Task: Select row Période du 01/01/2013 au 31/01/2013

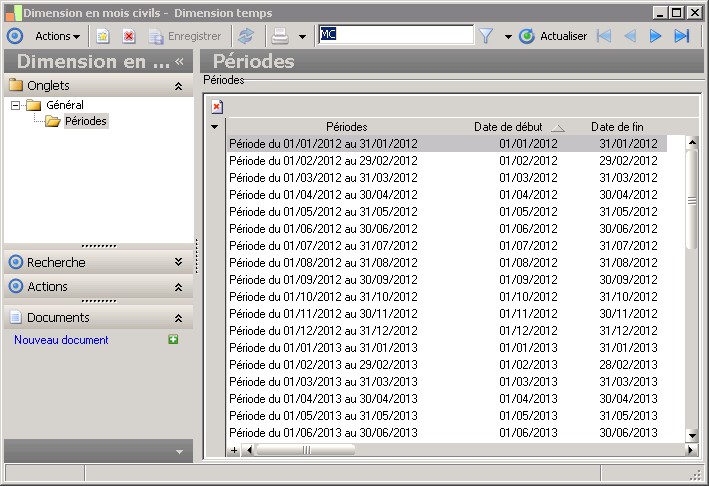Action: coord(446,348)
